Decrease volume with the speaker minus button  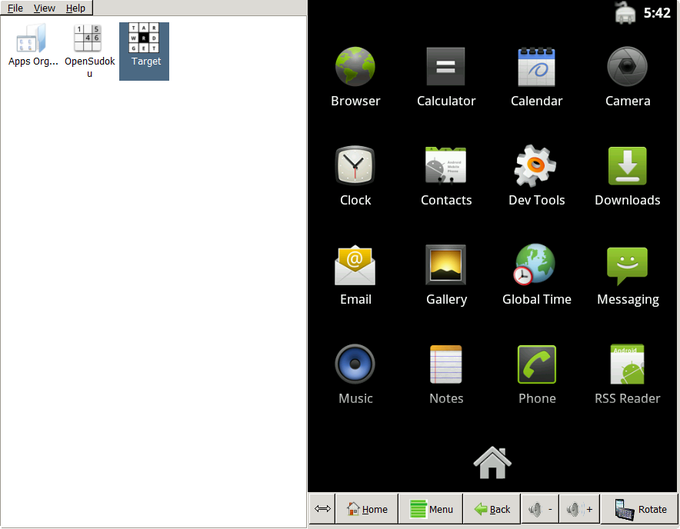540,509
